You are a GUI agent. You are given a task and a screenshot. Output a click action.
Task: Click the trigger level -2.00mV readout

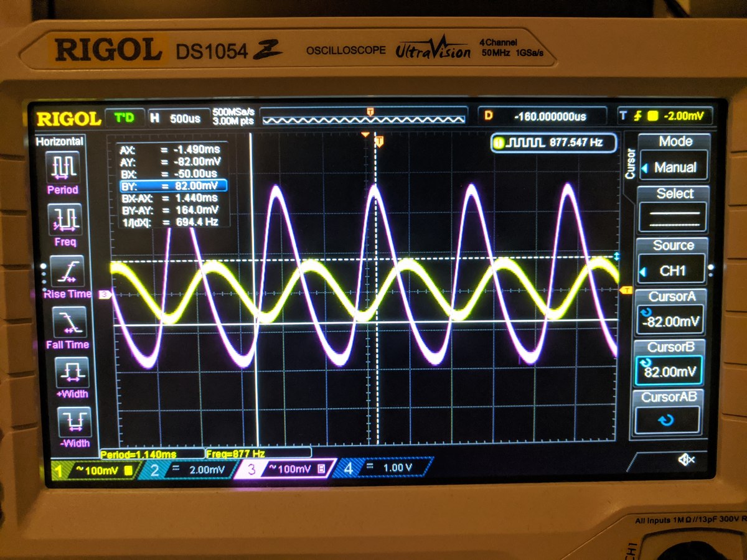666,116
